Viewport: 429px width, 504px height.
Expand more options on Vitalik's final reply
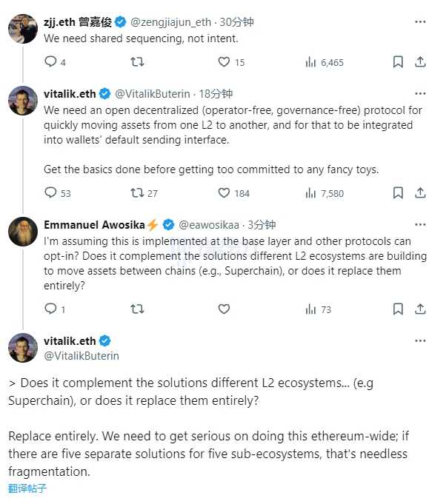(x=420, y=340)
